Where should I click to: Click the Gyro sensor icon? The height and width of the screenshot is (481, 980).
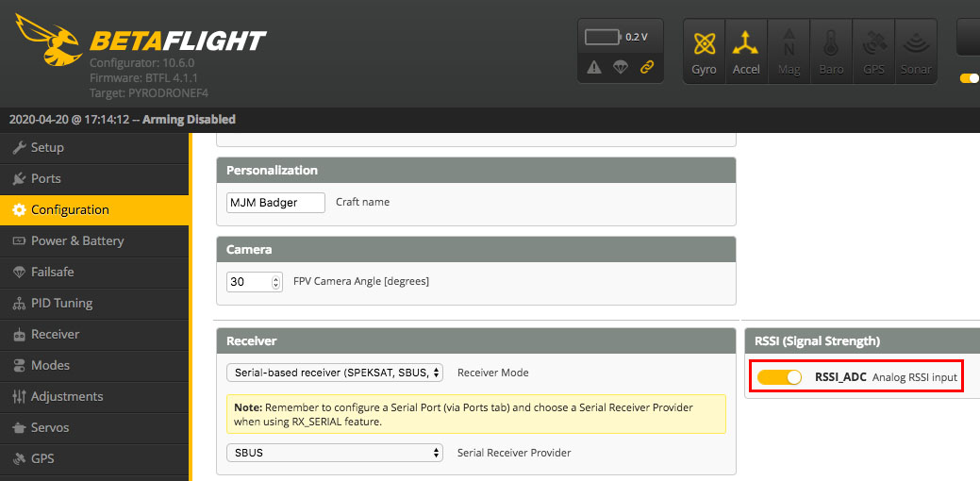point(704,52)
